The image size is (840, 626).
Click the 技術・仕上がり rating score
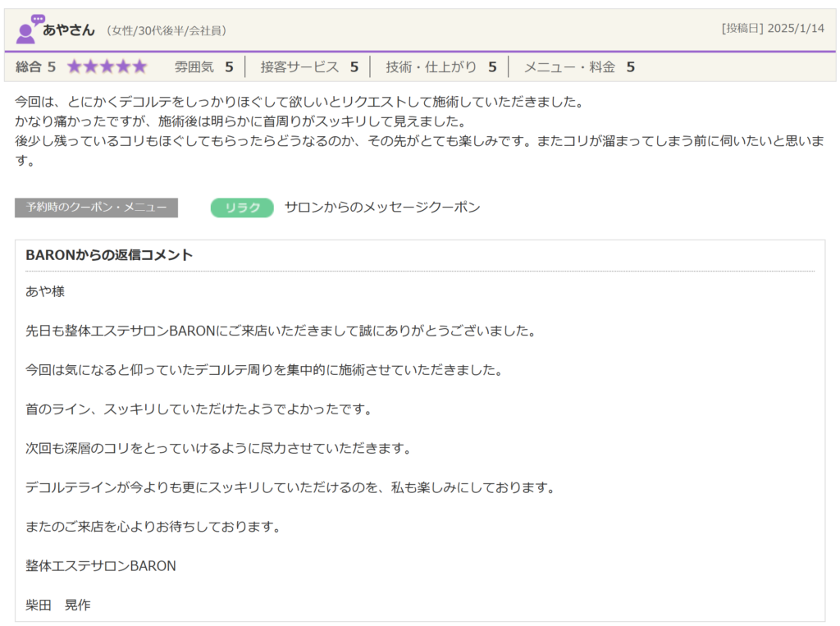[441, 67]
